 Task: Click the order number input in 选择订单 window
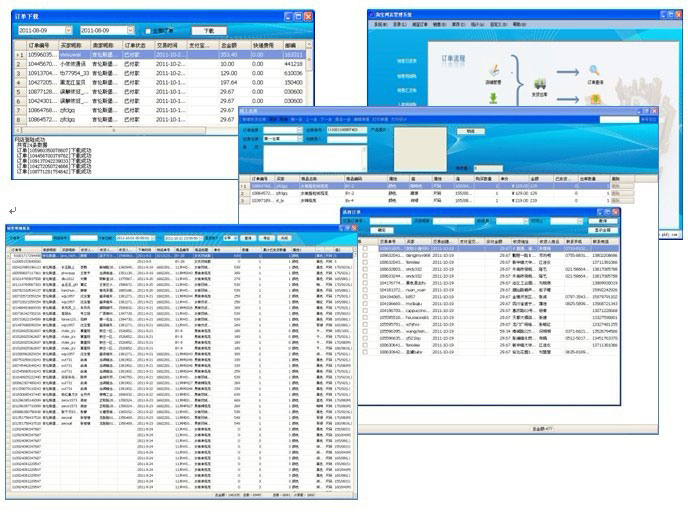[x=391, y=221]
